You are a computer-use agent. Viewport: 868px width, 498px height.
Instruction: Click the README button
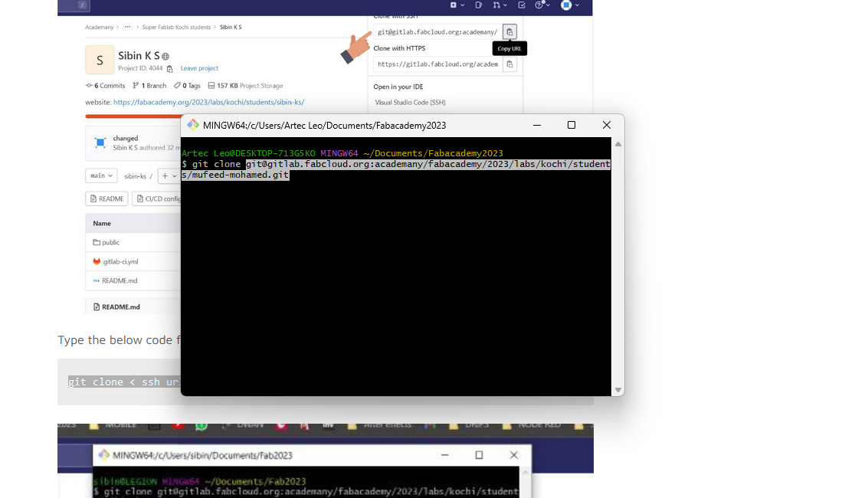[106, 198]
